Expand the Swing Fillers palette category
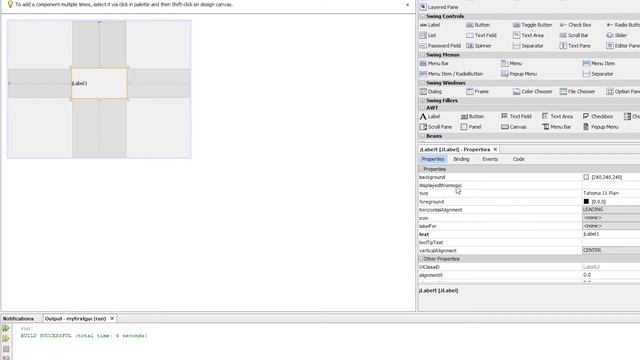 [422, 100]
